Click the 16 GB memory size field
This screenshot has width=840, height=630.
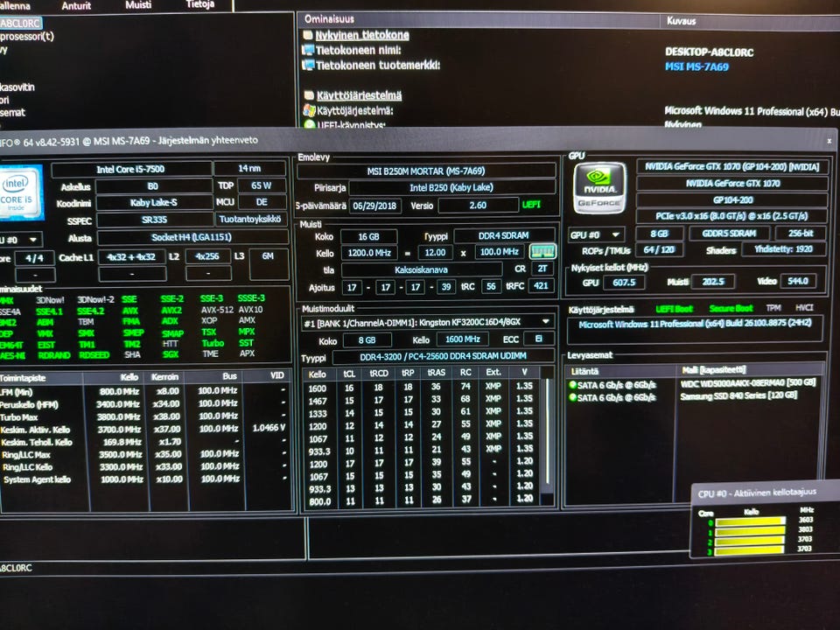368,237
